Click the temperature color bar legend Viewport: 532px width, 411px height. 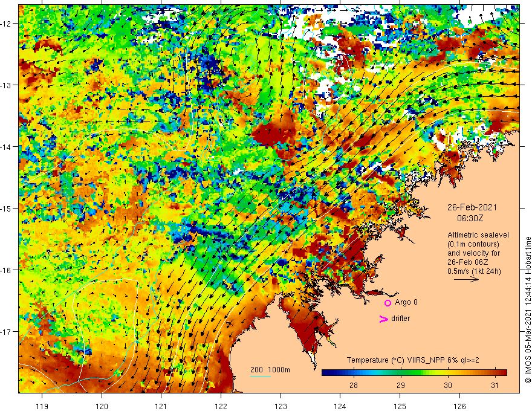(414, 372)
